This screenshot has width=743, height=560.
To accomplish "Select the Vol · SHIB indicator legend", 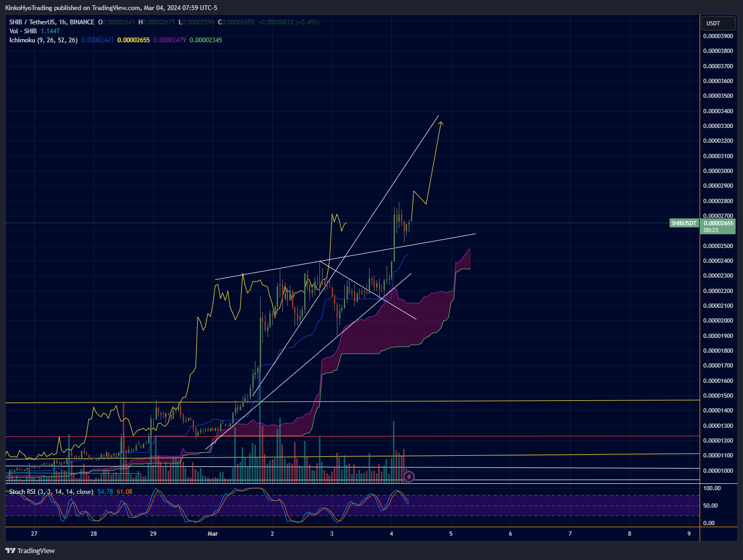I will click(x=23, y=31).
